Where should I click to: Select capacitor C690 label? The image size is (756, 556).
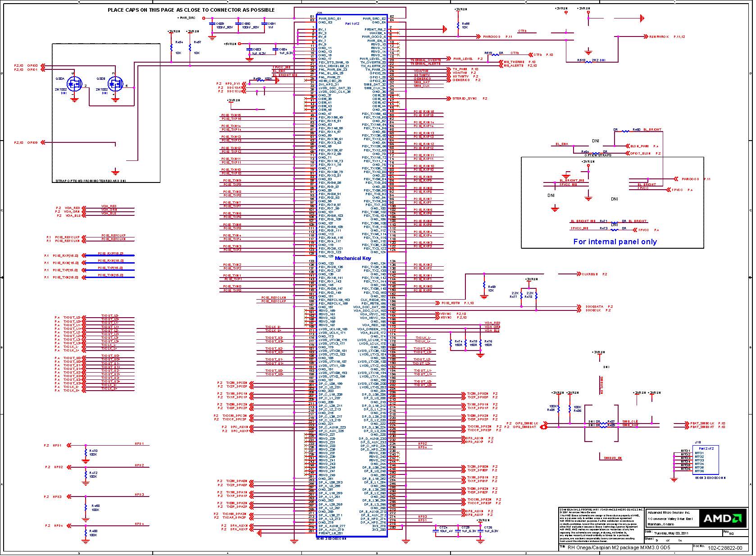pyautogui.click(x=246, y=23)
